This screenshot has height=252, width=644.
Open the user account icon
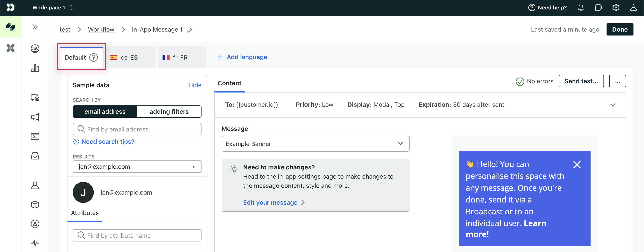point(633,7)
